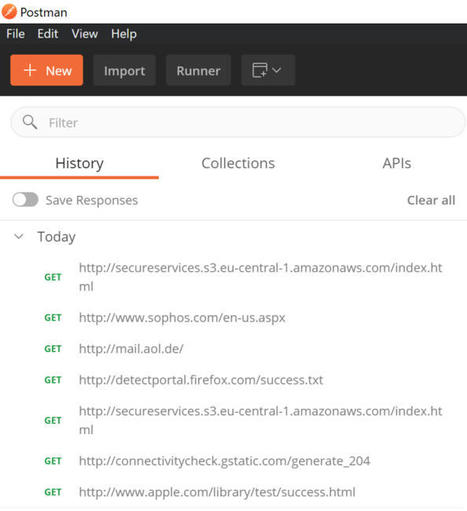This screenshot has height=511, width=467.
Task: Click the search magnifier icon in Filter box
Action: coord(30,122)
